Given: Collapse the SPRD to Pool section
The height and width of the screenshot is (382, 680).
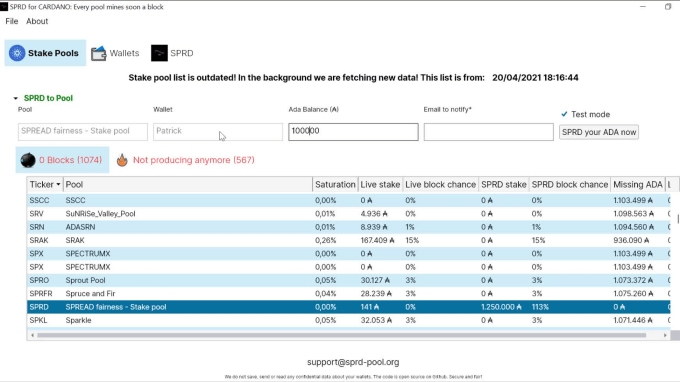Looking at the screenshot, I should click(16, 98).
